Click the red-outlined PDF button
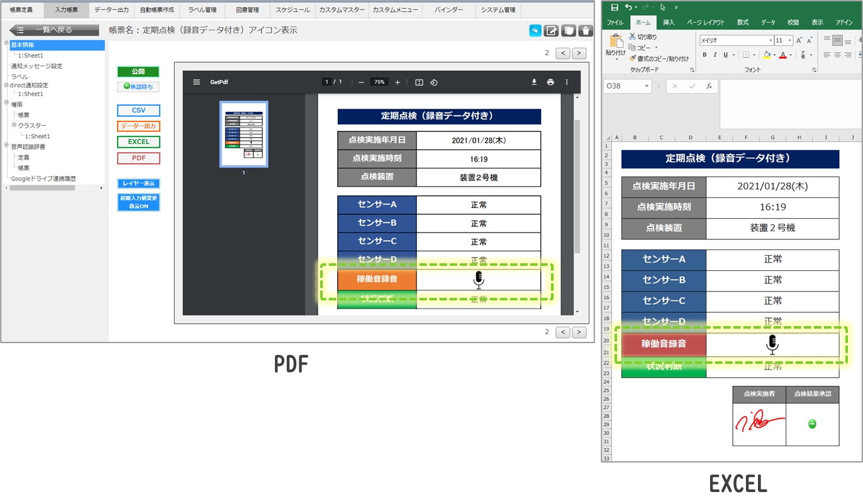This screenshot has width=863, height=504. tap(138, 158)
